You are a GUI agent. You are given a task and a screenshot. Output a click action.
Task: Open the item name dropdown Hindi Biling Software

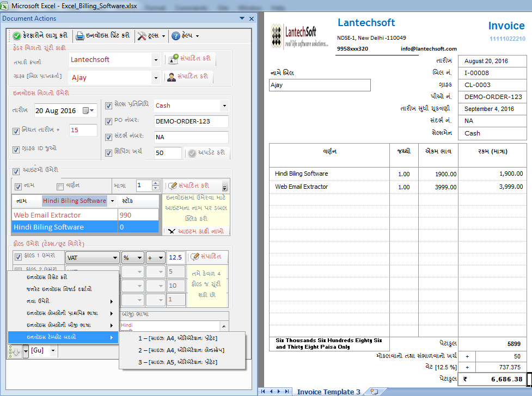coord(112,201)
